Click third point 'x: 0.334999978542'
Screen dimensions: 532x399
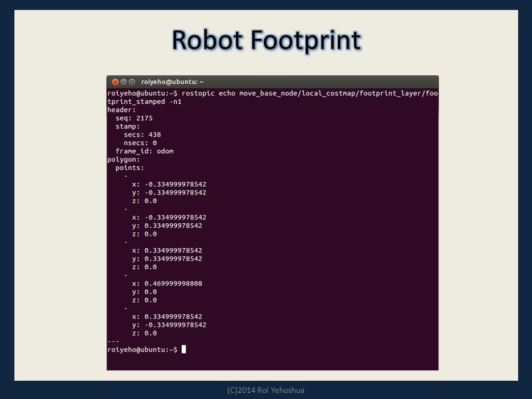(167, 250)
